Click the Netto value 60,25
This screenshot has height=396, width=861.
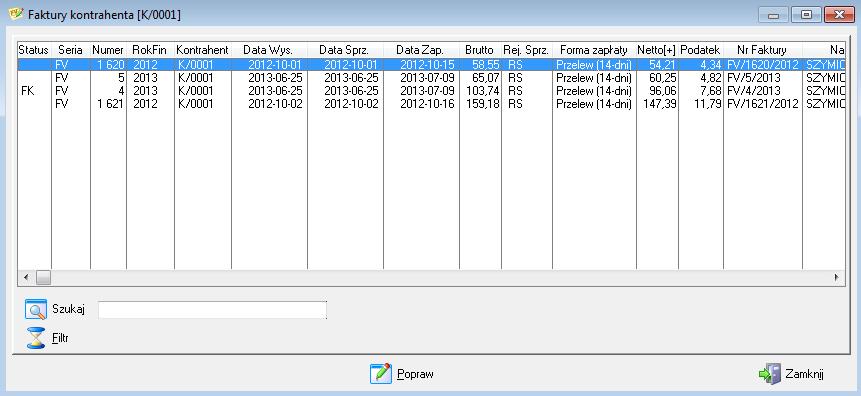pyautogui.click(x=663, y=78)
